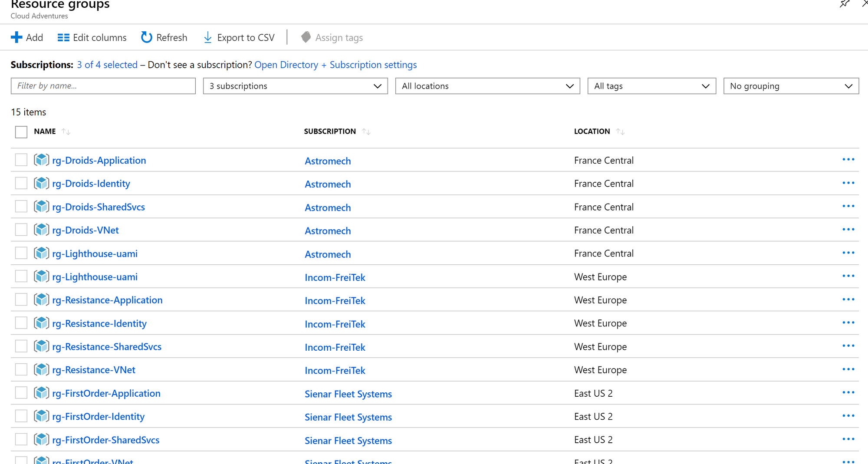Viewport: 868px width, 464px height.
Task: Open rg-FirstOrder-Identity resource group
Action: [99, 416]
